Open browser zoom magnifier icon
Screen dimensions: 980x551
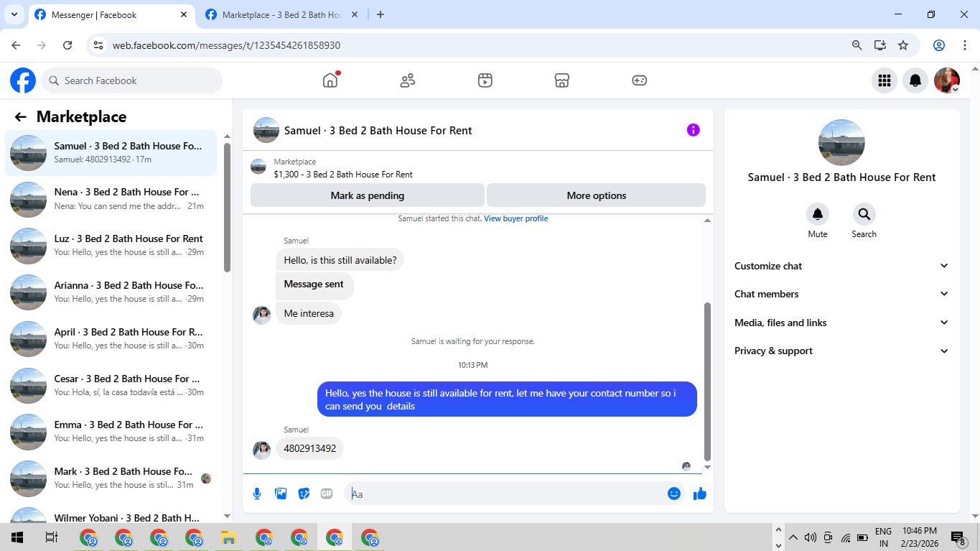tap(857, 45)
